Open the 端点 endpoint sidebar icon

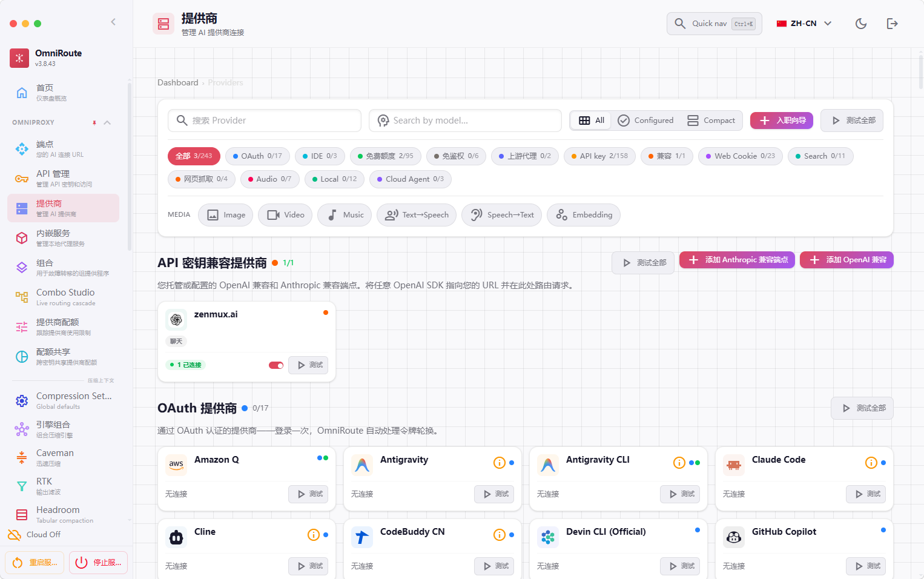(x=22, y=149)
